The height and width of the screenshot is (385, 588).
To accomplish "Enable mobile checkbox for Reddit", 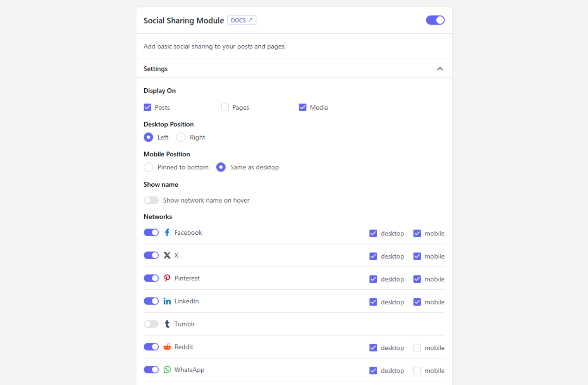I will [417, 348].
